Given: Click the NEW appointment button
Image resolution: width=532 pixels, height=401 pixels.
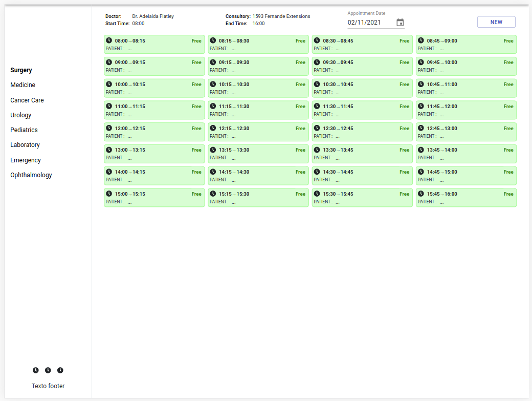Looking at the screenshot, I should (496, 22).
